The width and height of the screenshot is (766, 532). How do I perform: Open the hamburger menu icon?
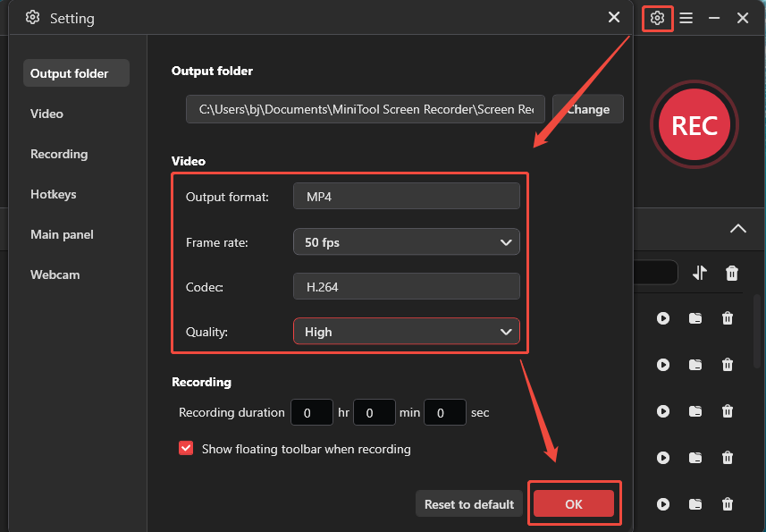tap(686, 18)
